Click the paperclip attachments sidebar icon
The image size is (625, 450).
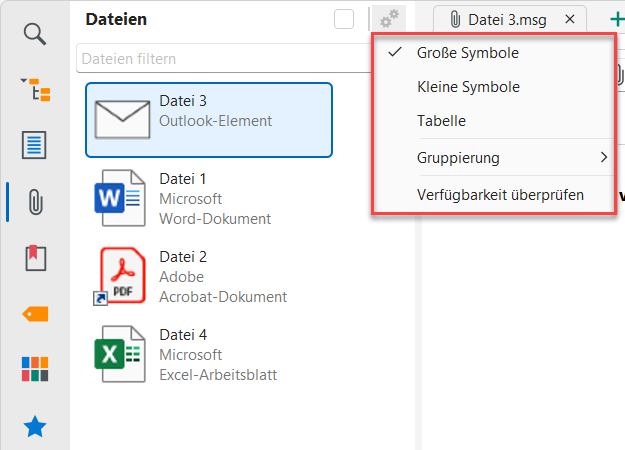(35, 201)
